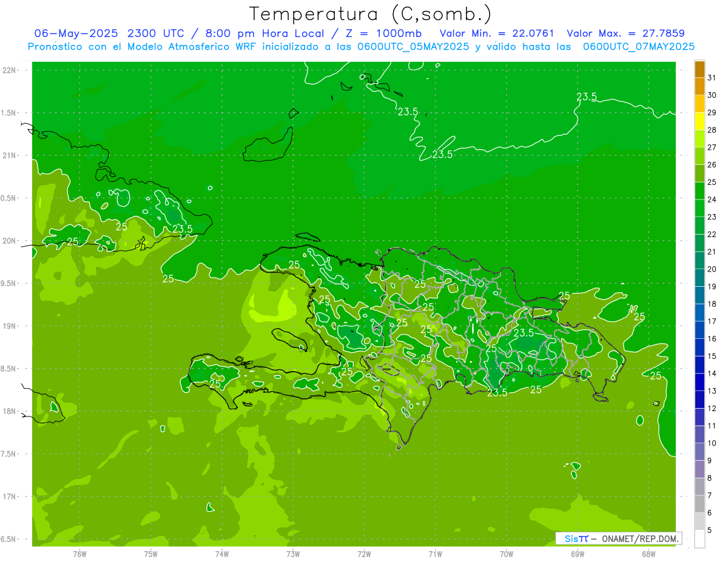Click legend value 14
728x562 pixels.
[712, 373]
